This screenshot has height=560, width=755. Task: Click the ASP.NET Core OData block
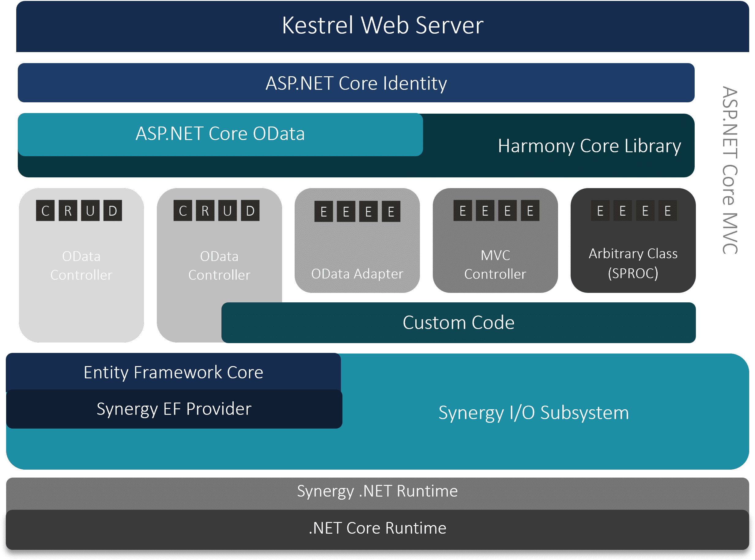click(x=220, y=134)
